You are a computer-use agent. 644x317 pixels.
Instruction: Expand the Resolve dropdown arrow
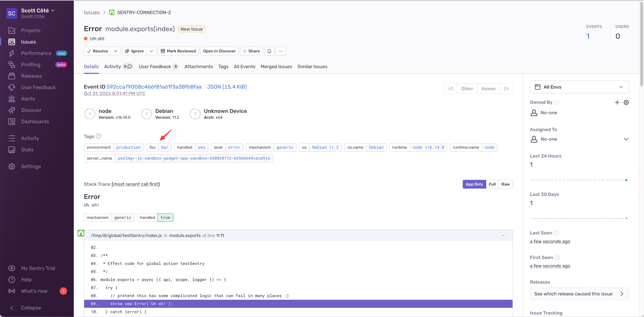pos(116,51)
